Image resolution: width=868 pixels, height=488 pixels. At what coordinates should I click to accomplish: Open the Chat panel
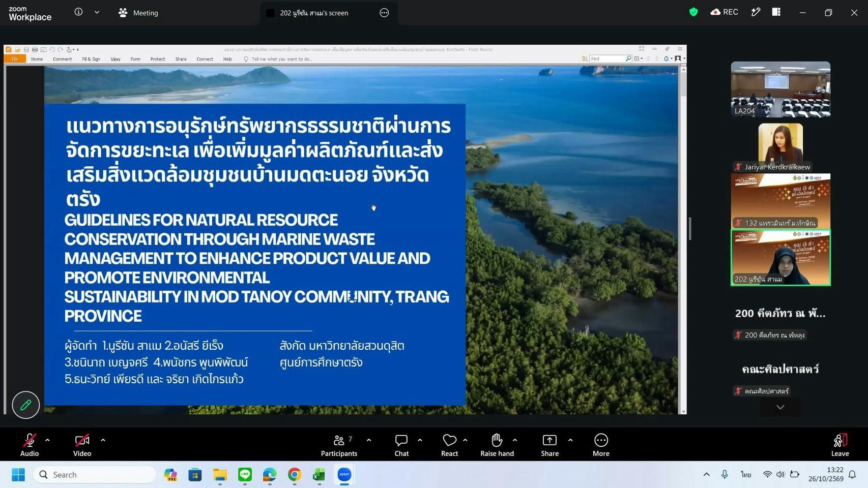(401, 444)
